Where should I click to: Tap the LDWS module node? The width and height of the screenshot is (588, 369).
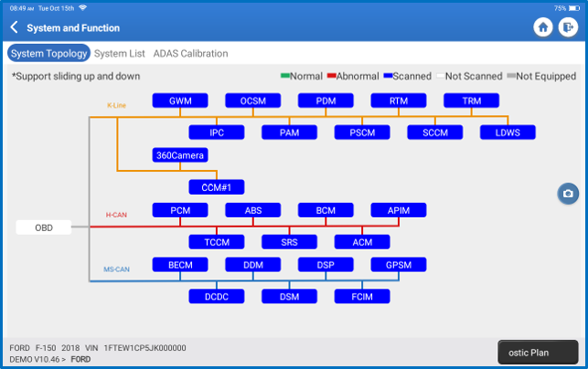click(x=508, y=132)
